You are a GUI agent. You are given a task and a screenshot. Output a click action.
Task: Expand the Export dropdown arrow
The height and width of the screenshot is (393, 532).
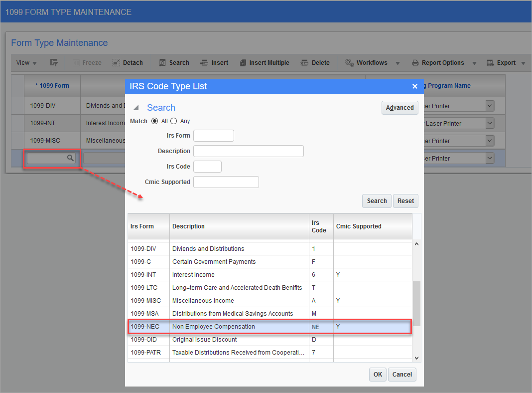click(x=523, y=63)
